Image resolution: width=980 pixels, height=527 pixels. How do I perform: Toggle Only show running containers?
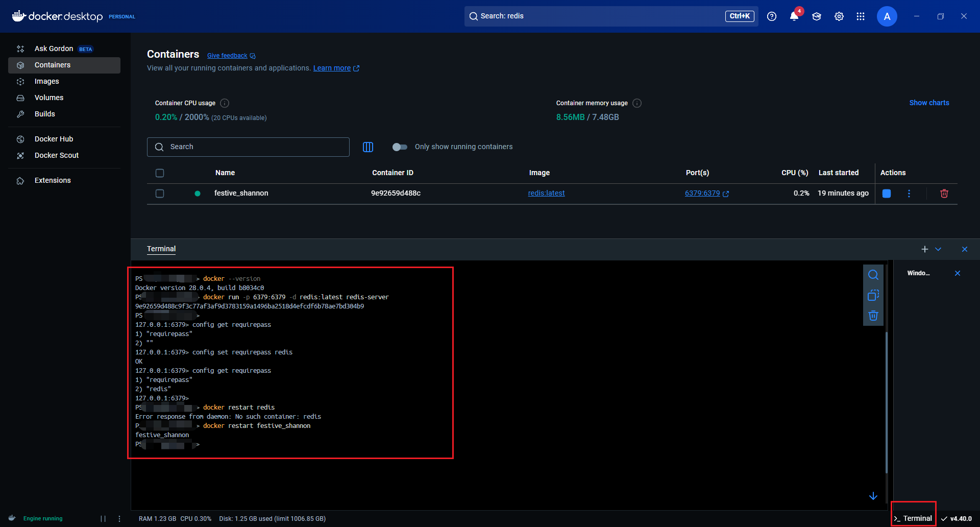click(x=400, y=147)
